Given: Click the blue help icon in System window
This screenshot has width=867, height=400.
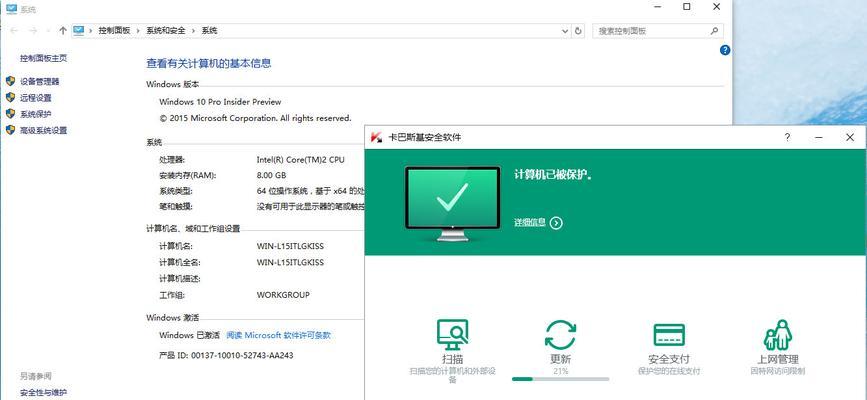Looking at the screenshot, I should (725, 50).
